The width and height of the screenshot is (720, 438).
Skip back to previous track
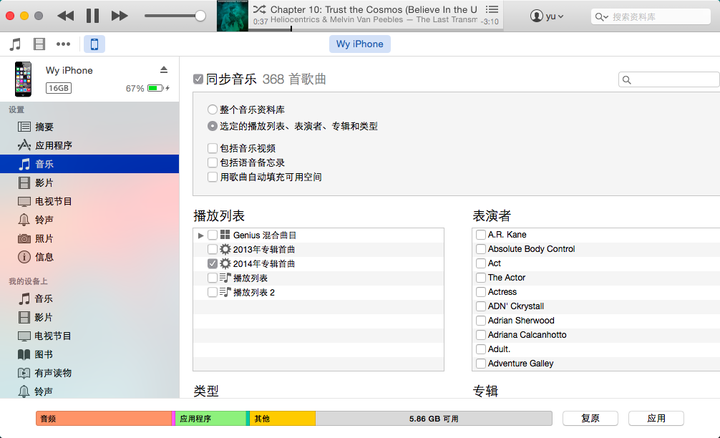[66, 16]
